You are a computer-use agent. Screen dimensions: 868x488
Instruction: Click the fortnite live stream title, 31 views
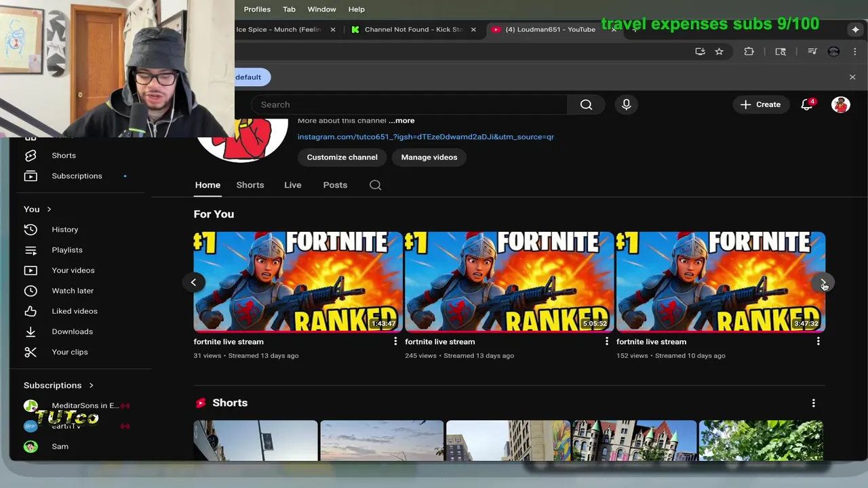pyautogui.click(x=229, y=342)
